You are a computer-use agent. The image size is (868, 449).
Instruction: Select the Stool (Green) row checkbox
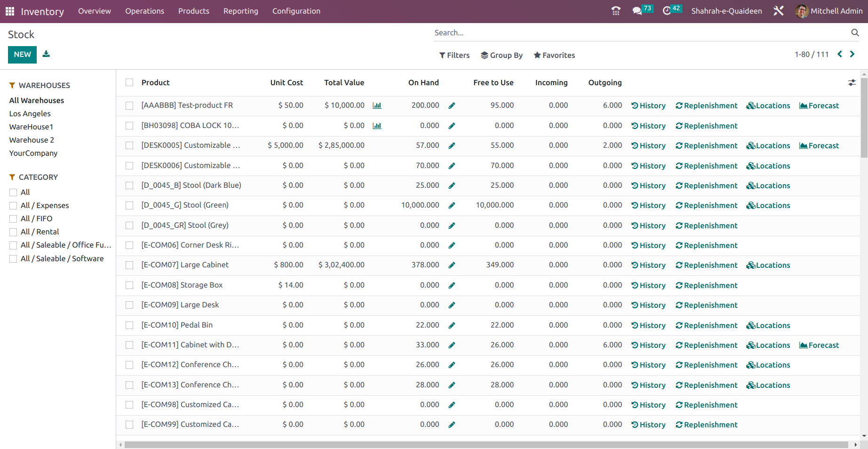click(x=129, y=206)
